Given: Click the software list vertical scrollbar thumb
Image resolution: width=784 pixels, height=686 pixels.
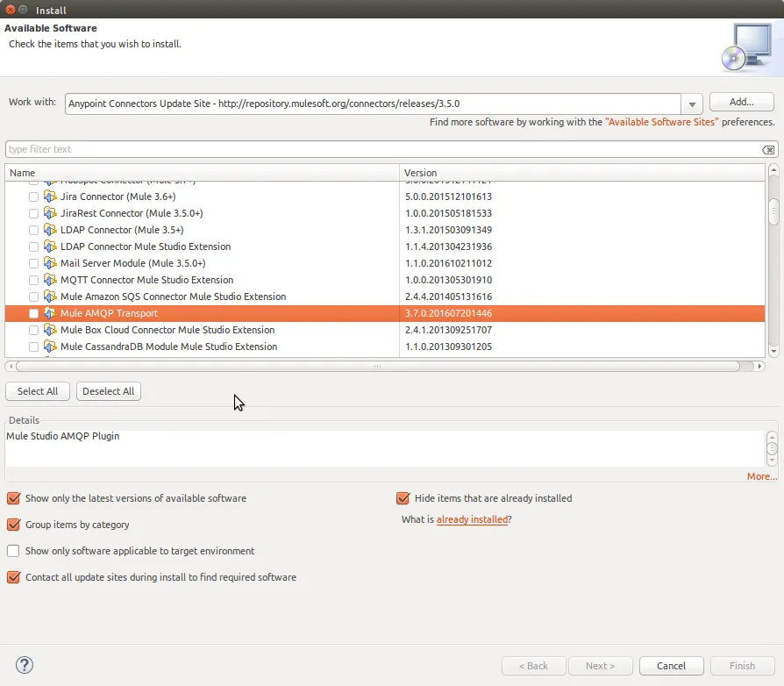Looking at the screenshot, I should [x=773, y=211].
